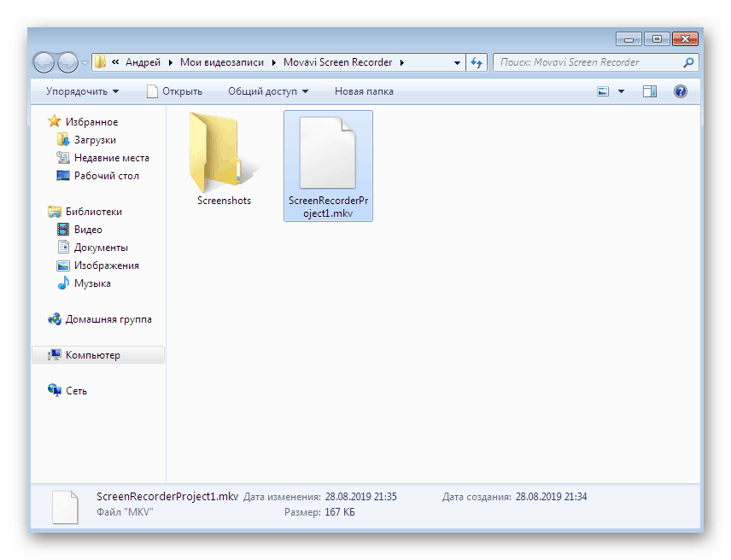This screenshot has height=560, width=731.
Task: Click the Размер 167 КБ value
Action: pos(340,512)
